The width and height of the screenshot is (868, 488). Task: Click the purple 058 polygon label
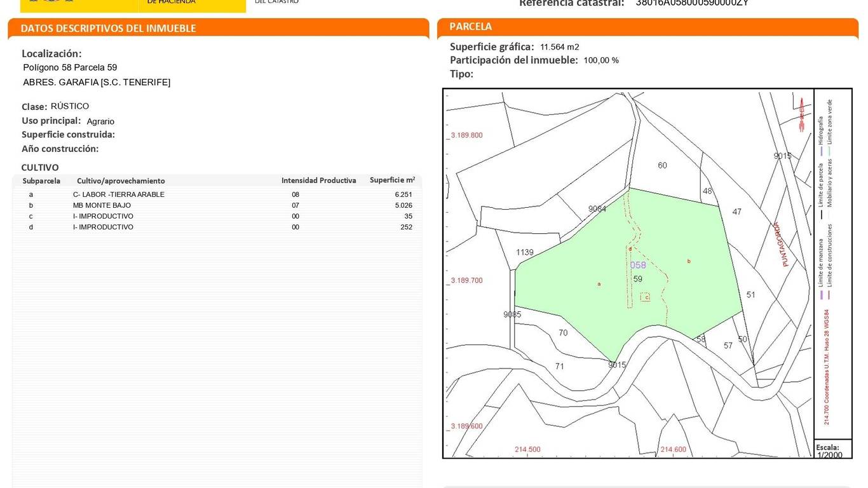coord(637,266)
